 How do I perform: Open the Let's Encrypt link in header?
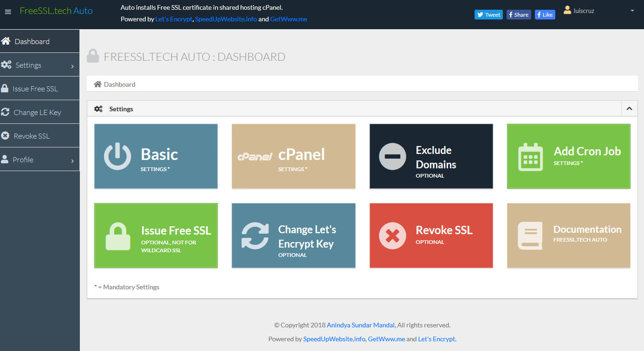[174, 19]
